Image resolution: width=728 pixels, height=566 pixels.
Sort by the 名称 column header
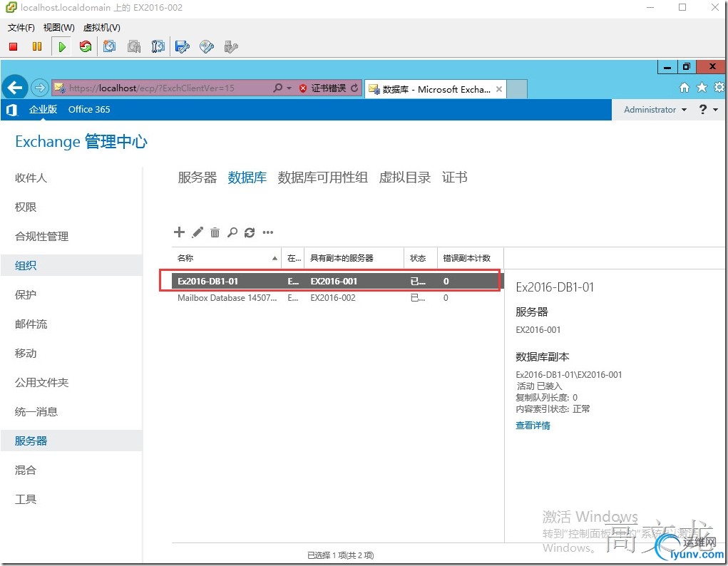(x=227, y=258)
